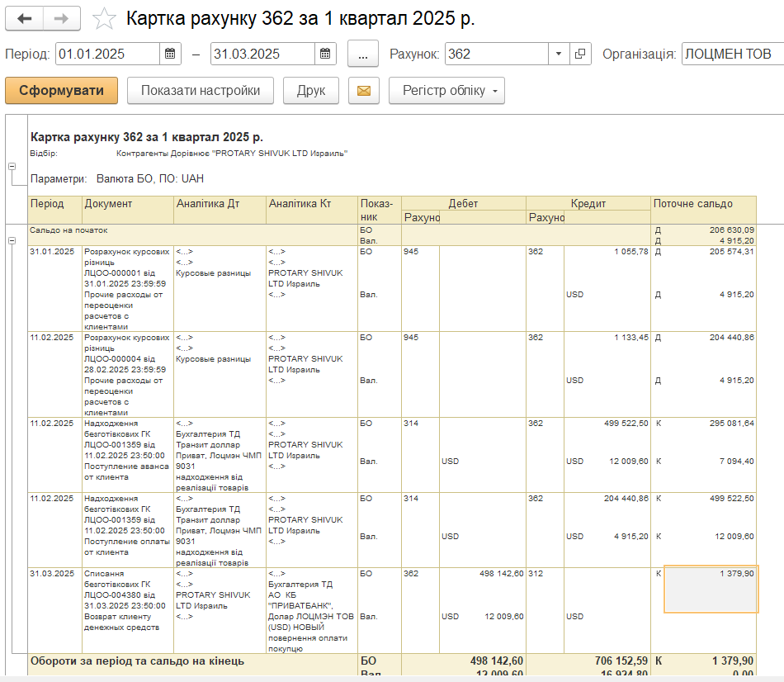
Task: Collapse the transactions group rows
Action: 12,240
